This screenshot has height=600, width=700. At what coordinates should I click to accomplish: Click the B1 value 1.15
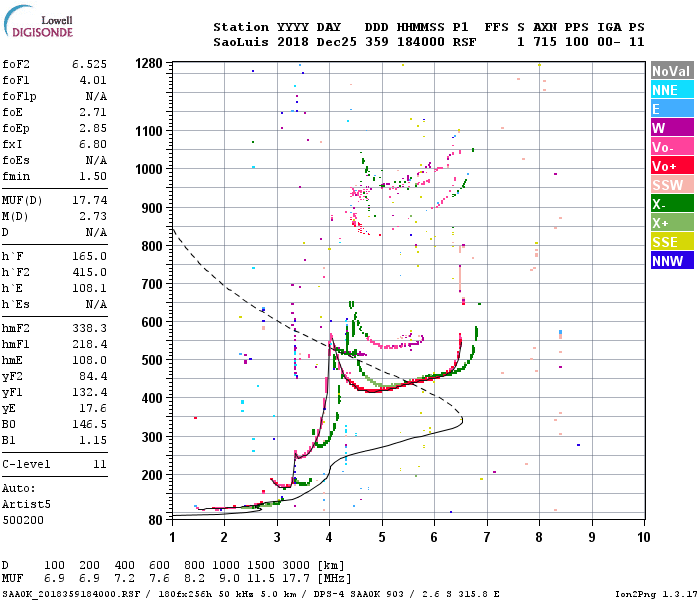[93, 440]
